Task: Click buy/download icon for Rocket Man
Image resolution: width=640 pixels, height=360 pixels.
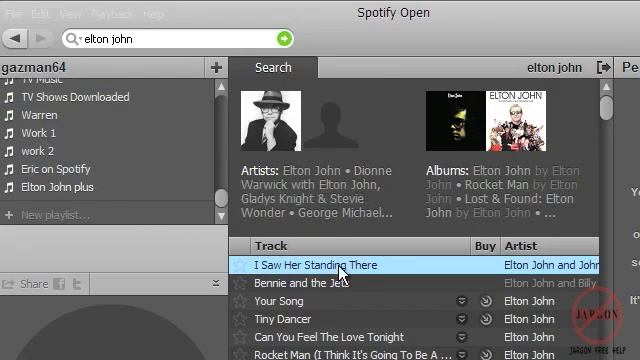Action: click(486, 355)
